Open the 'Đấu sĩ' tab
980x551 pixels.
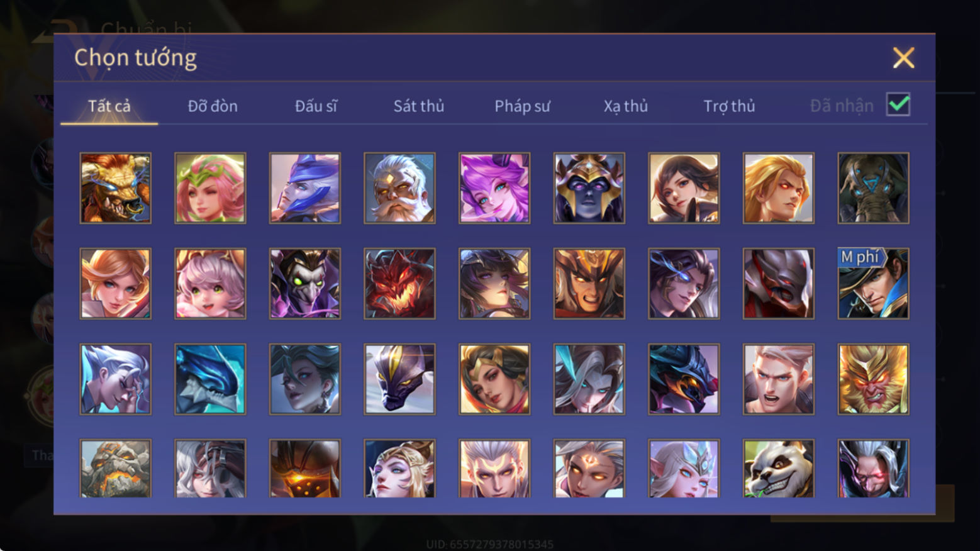tap(316, 106)
